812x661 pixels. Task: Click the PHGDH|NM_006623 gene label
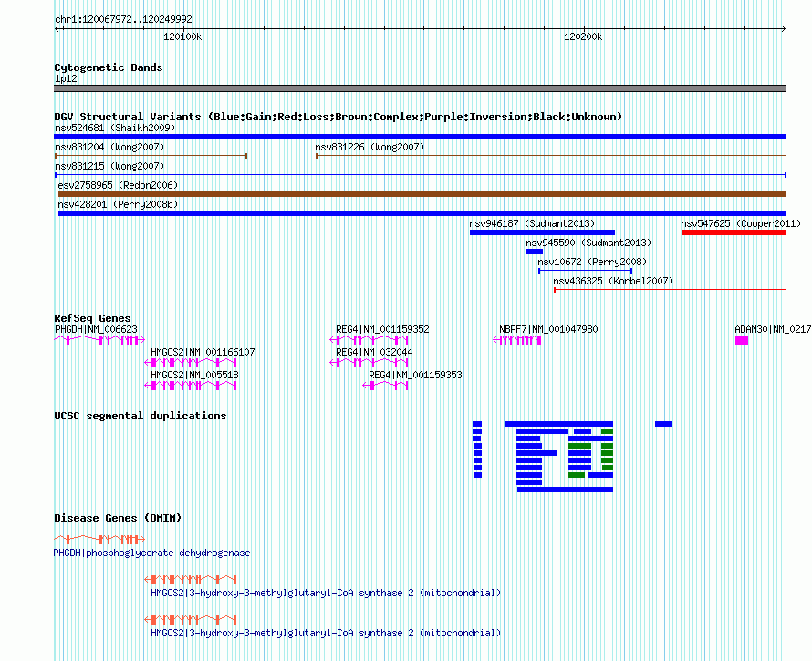(97, 329)
